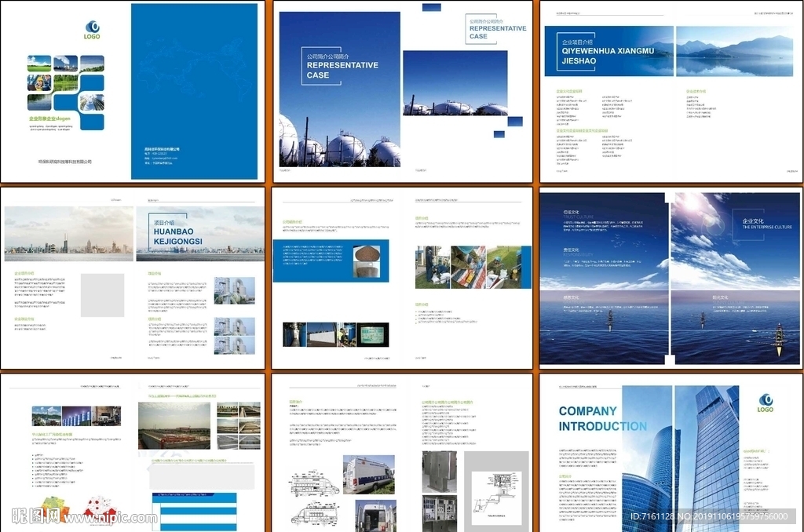The image size is (804, 532).
Task: Click the company name under cover collage
Action: click(x=64, y=162)
